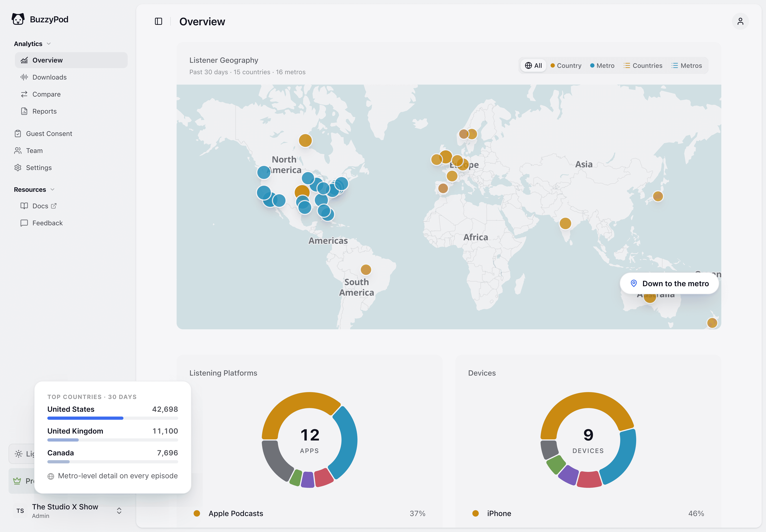The width and height of the screenshot is (766, 532).
Task: Click the 9 DEVICES donut center
Action: click(x=588, y=441)
